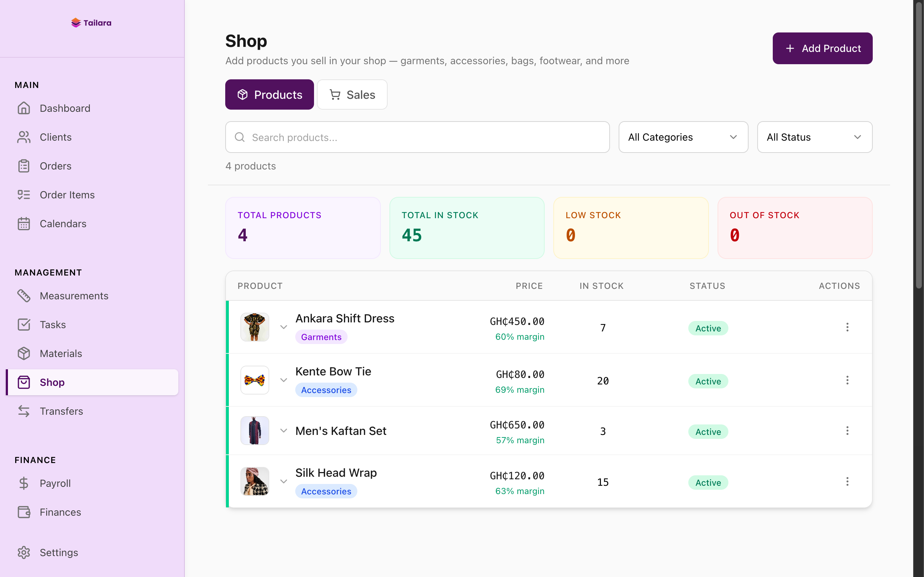Click the search magnifier icon in search bar
This screenshot has height=577, width=924.
coord(240,137)
